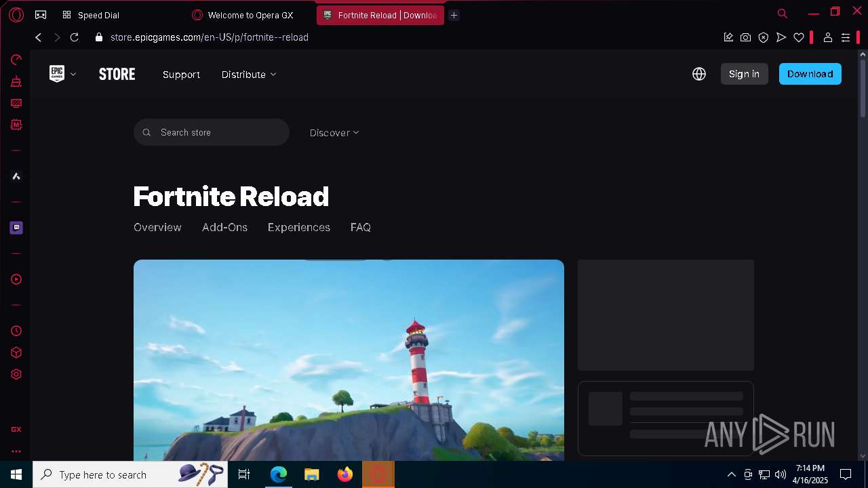This screenshot has height=488, width=868.
Task: Reload the page
Action: (75, 37)
